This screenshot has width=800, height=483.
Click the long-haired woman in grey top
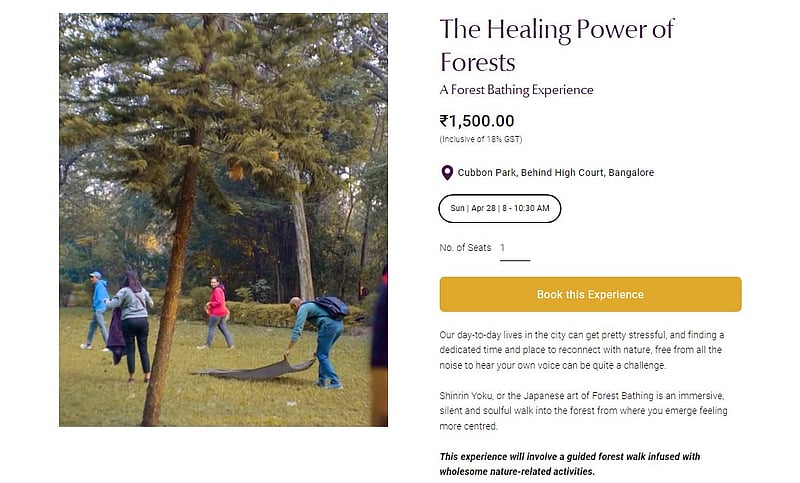(135, 320)
